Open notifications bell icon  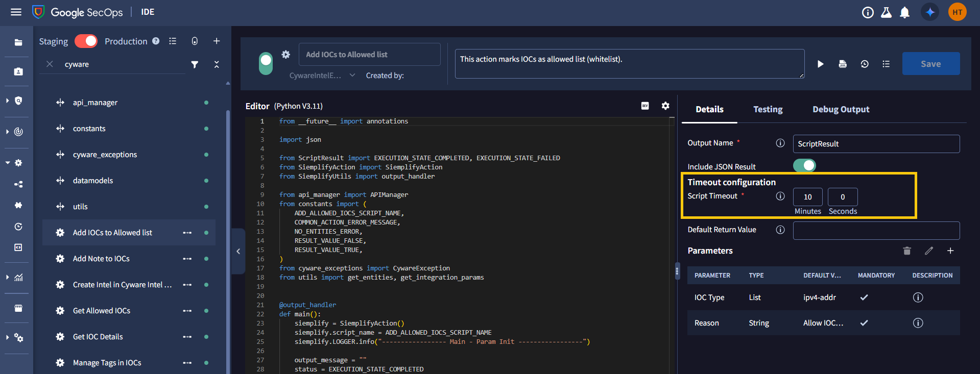pyautogui.click(x=904, y=12)
